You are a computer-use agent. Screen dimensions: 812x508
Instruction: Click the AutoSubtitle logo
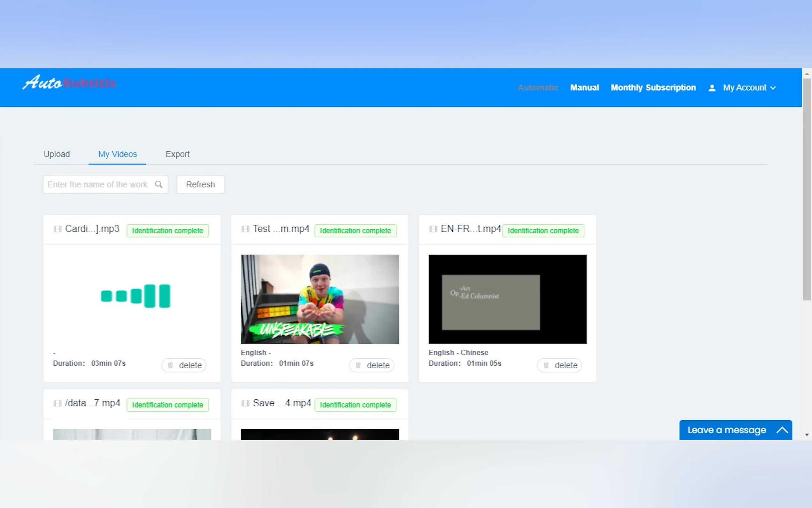click(69, 83)
